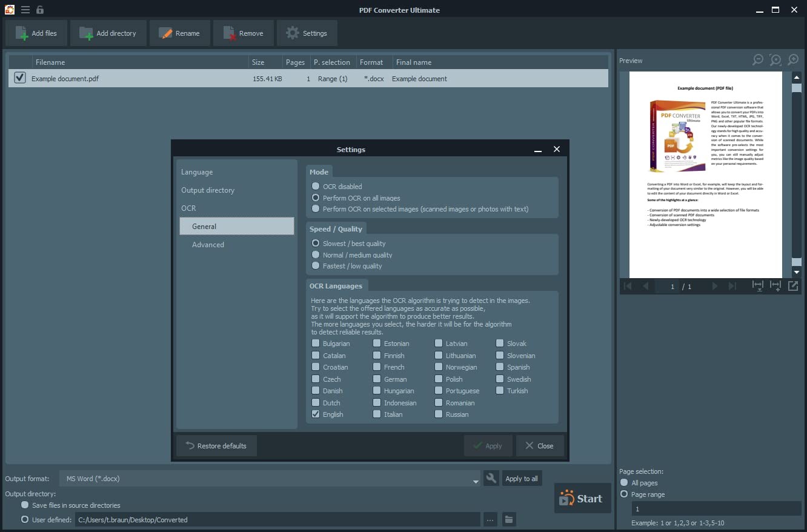Go to next page in preview
The image size is (807, 532).
click(x=715, y=286)
